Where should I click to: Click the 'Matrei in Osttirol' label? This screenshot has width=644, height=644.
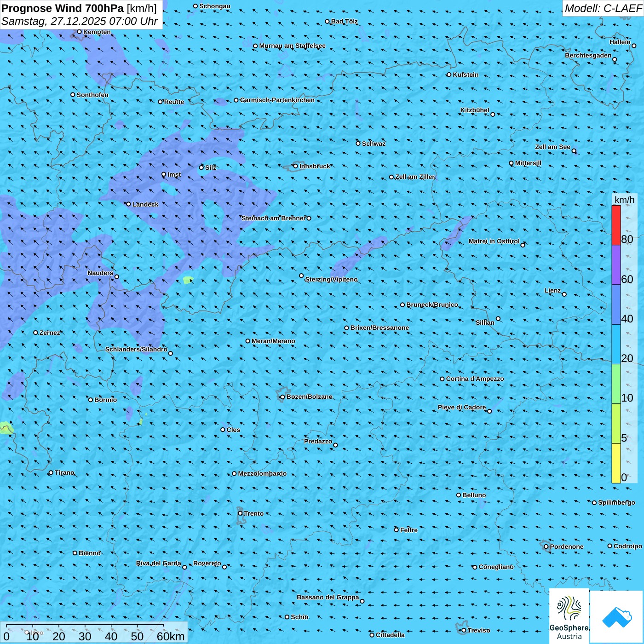494,241
